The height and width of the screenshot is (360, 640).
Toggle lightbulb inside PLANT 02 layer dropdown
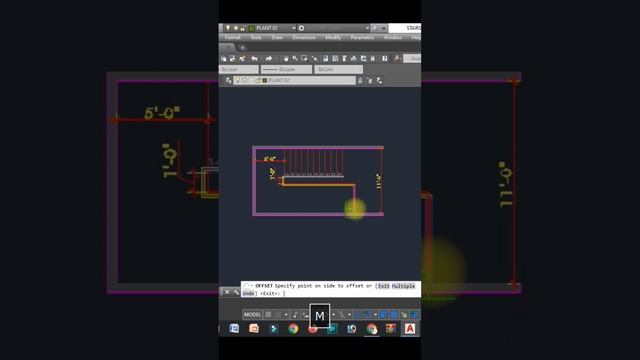pyautogui.click(x=238, y=80)
